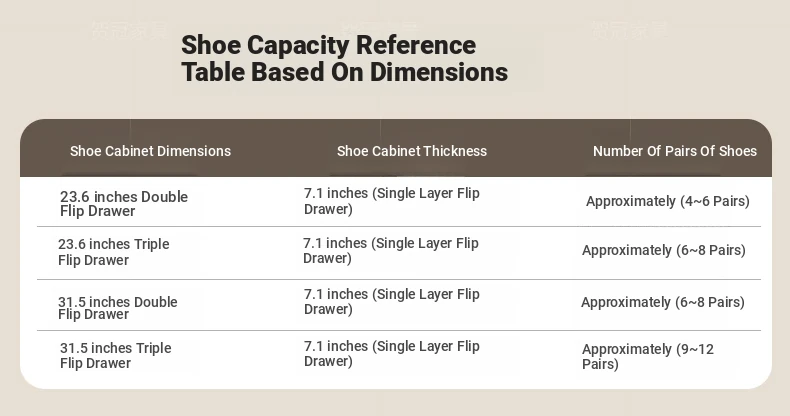Select the Approximately (9~12 Pairs) cell
The height and width of the screenshot is (416, 790).
click(648, 357)
